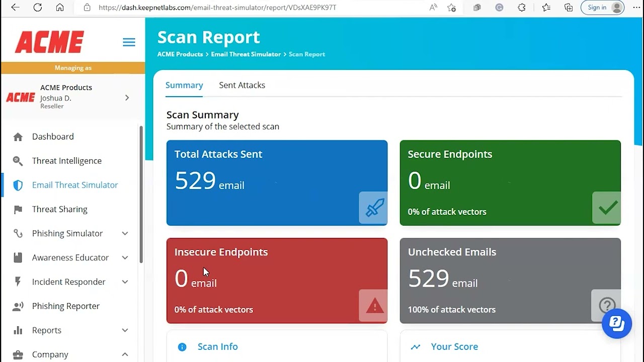Image resolution: width=644 pixels, height=362 pixels.
Task: Open the Scan Info section heading
Action: (218, 347)
